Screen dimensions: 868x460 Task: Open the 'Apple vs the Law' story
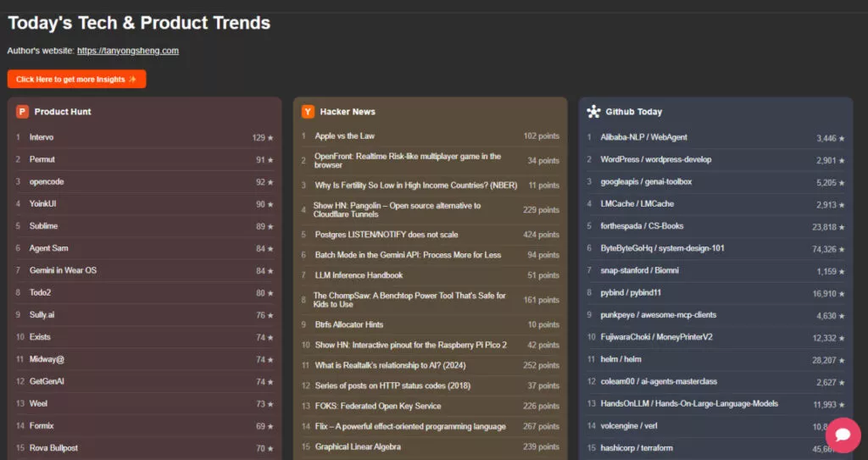(344, 136)
